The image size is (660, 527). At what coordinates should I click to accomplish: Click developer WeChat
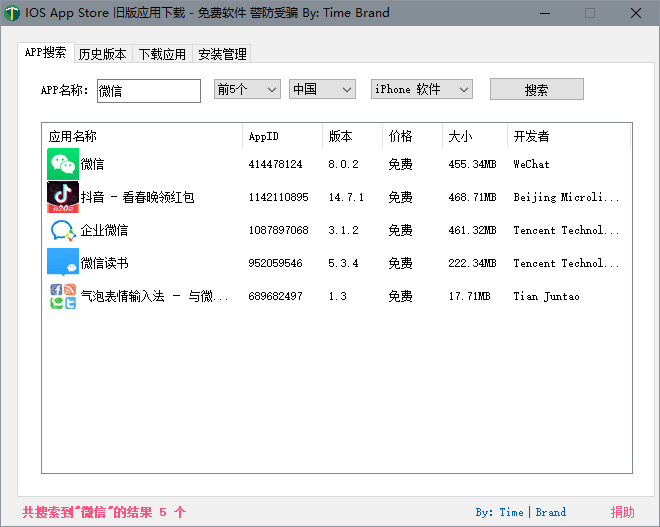pos(531,164)
